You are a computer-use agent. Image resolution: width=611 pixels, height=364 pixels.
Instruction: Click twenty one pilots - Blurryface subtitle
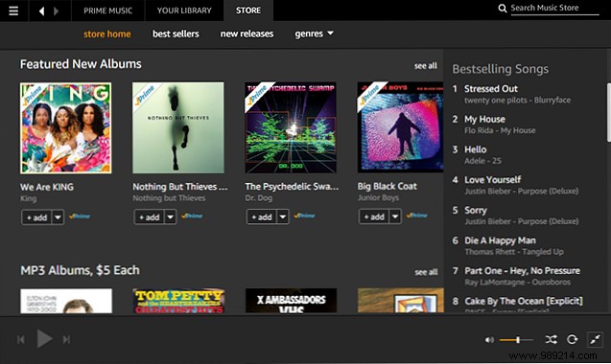tap(517, 101)
